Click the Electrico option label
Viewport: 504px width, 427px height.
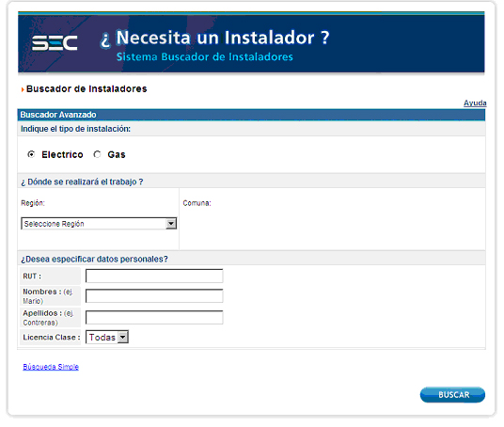(62, 154)
